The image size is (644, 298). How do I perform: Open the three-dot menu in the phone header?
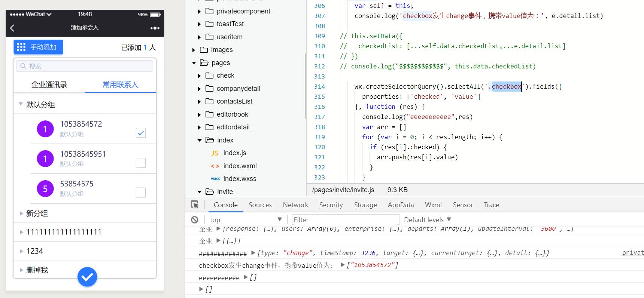click(x=155, y=28)
